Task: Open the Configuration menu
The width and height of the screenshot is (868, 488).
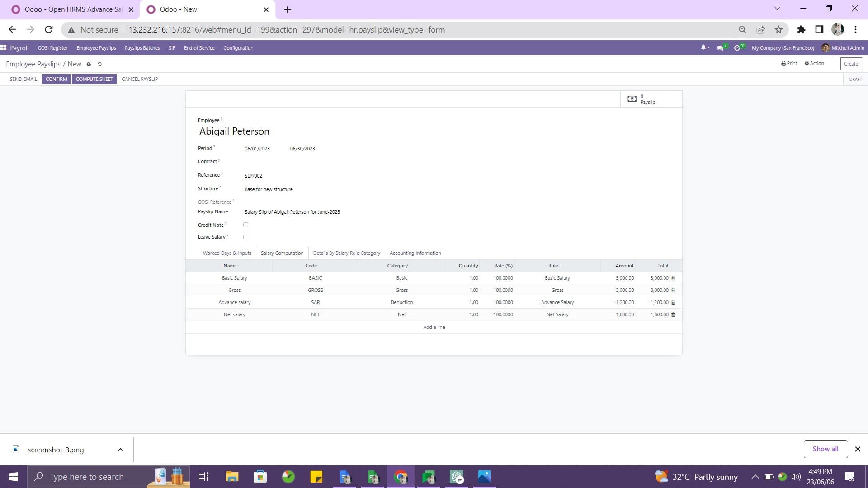Action: click(238, 48)
